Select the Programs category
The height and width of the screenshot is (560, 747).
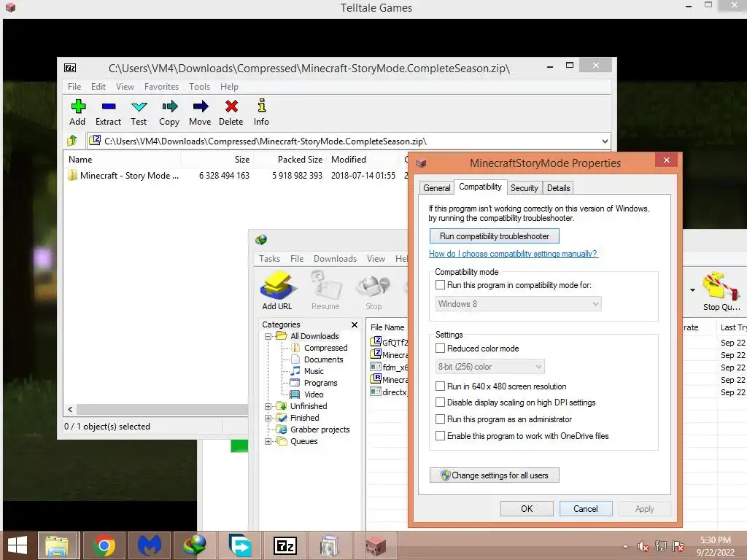(x=320, y=383)
